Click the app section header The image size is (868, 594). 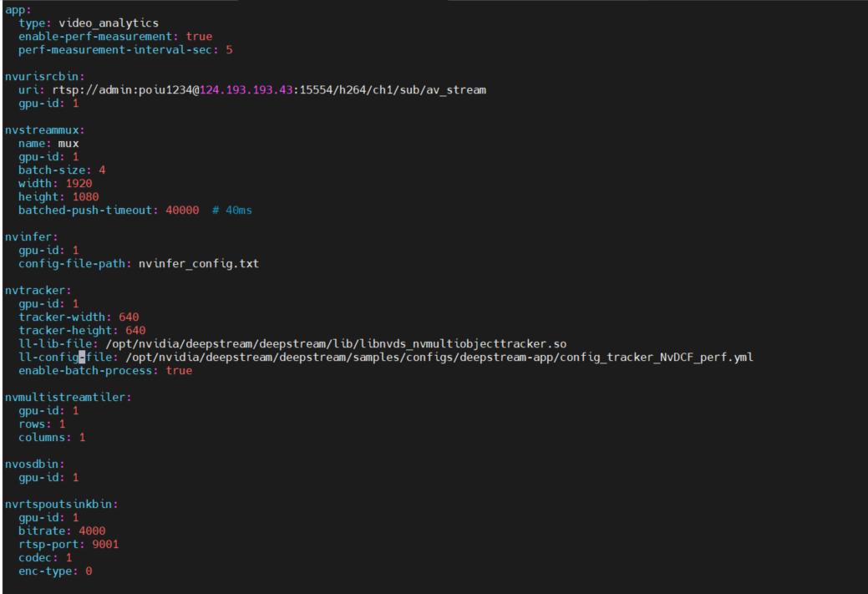click(x=13, y=9)
